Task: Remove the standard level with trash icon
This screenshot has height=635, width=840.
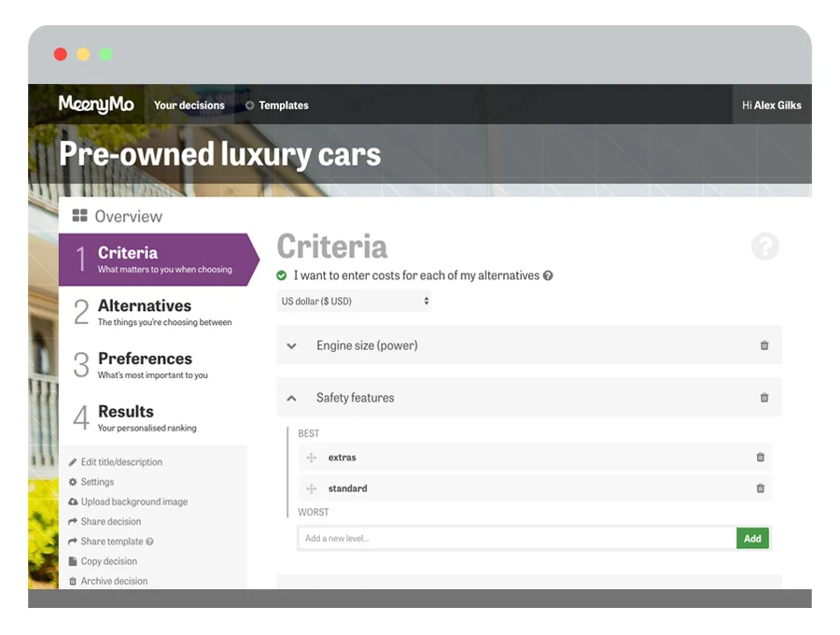Action: pyautogui.click(x=760, y=488)
